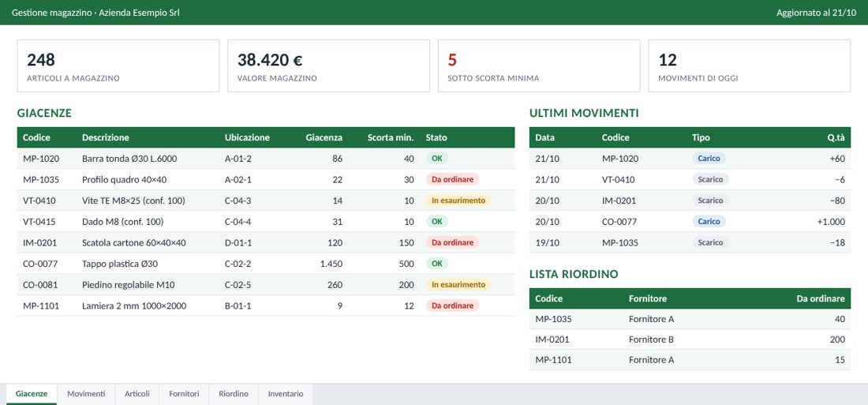Screen dimensions: 868x405
Task: Switch to the Movimenti tab
Action: (x=86, y=394)
